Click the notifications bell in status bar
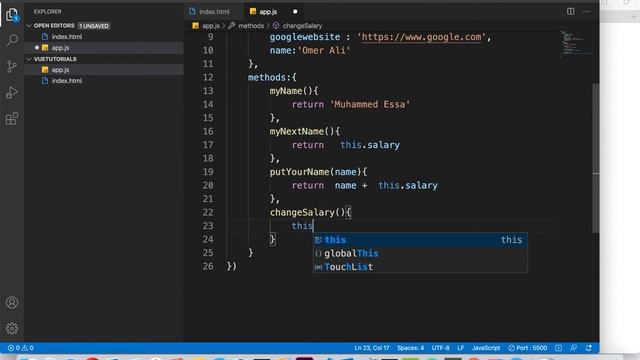Screen dimensions: 640x360 pyautogui.click(x=589, y=348)
